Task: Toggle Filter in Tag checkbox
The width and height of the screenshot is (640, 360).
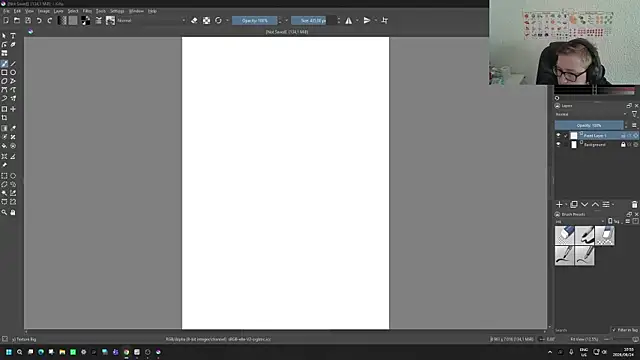Action: coord(614,330)
